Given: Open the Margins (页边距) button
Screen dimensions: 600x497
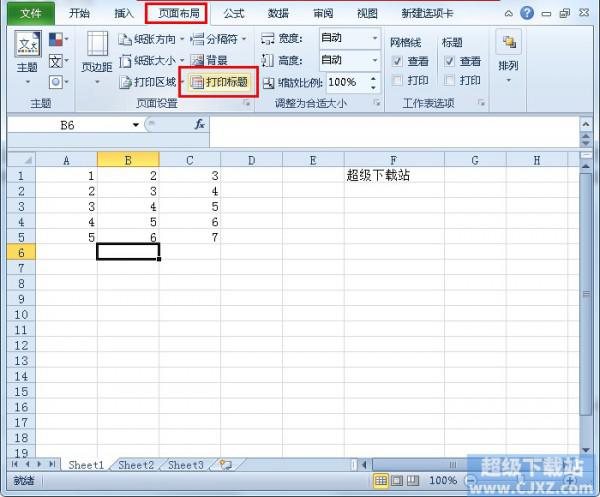Looking at the screenshot, I should 97,58.
